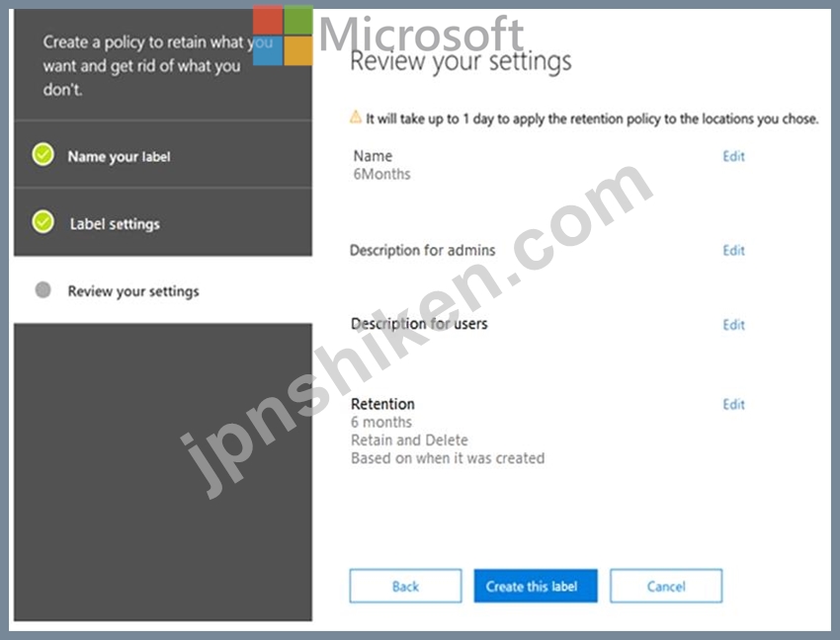Click the green checkmark beside Label settings
This screenshot has width=840, height=640.
42,221
